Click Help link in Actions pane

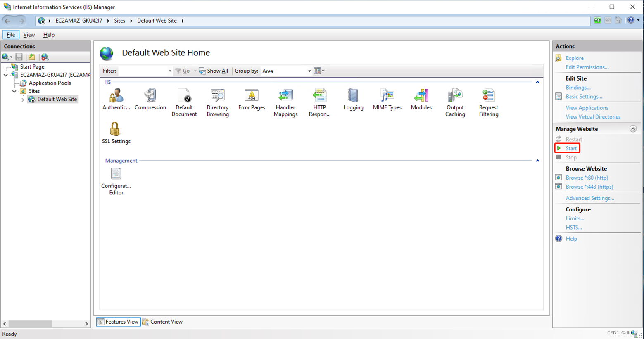(x=571, y=239)
